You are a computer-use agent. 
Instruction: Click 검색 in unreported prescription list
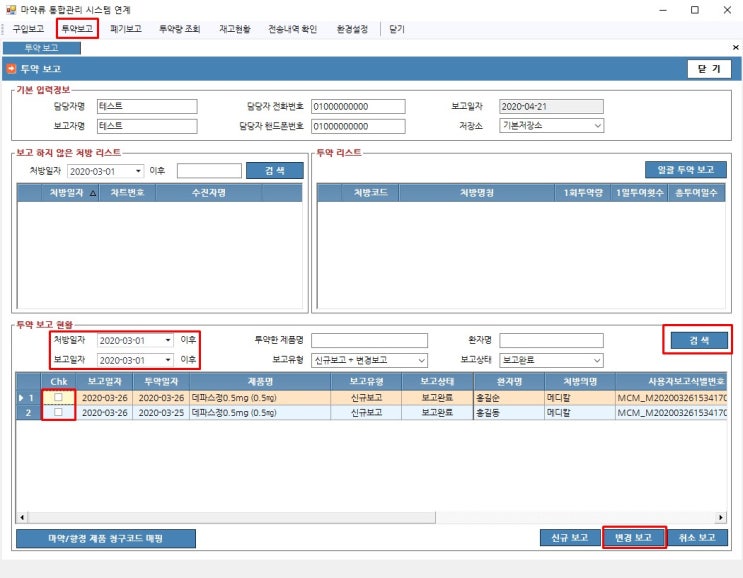coord(275,171)
